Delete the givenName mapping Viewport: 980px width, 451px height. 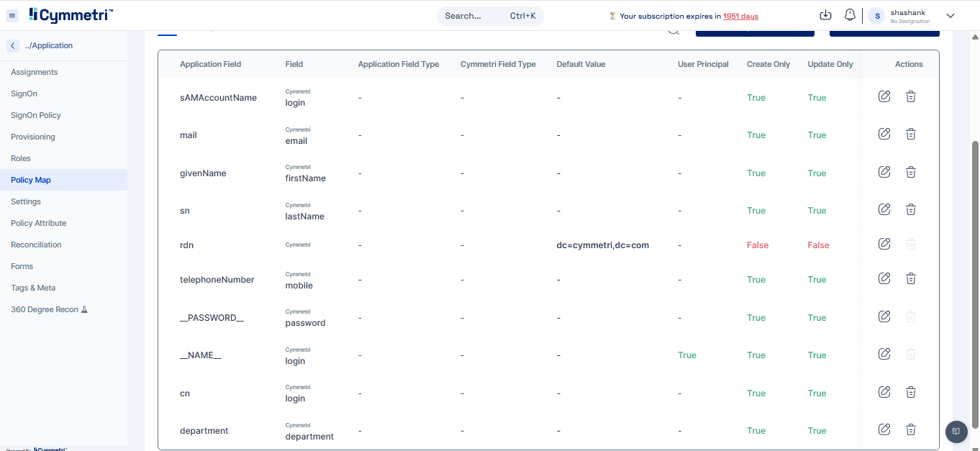point(910,172)
